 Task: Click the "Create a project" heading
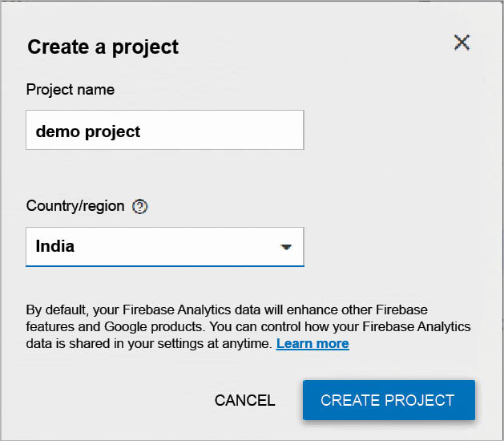pyautogui.click(x=103, y=47)
